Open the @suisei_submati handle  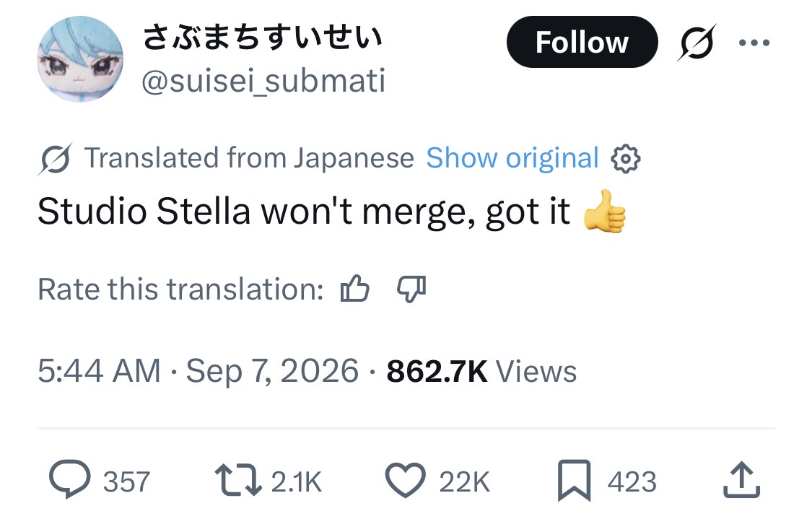click(263, 82)
